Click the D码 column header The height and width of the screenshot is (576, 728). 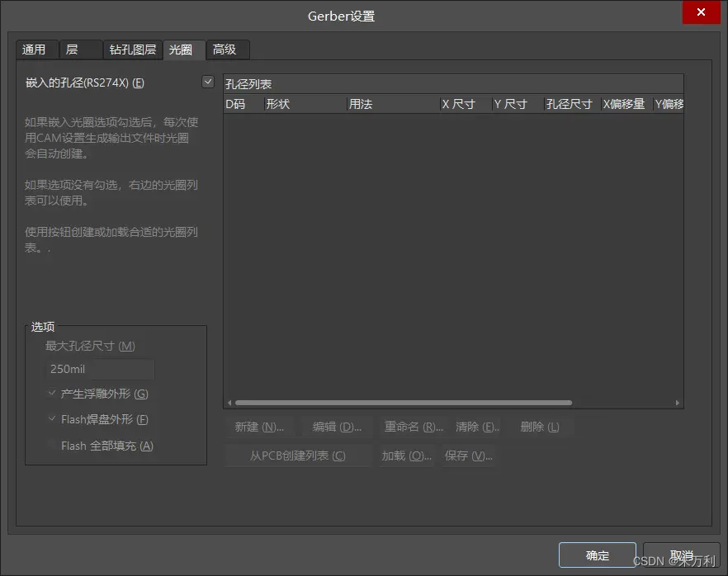pyautogui.click(x=237, y=104)
